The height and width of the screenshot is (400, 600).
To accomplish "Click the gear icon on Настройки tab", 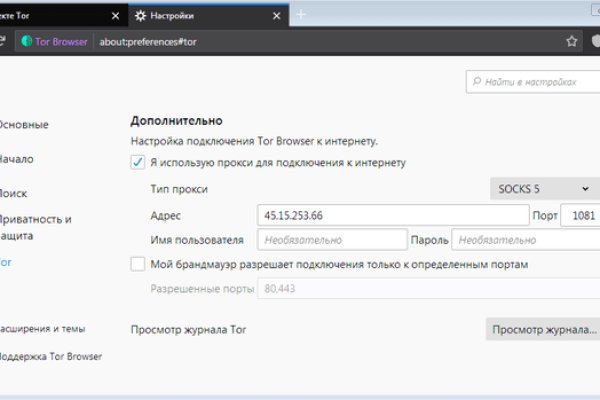I will click(140, 16).
